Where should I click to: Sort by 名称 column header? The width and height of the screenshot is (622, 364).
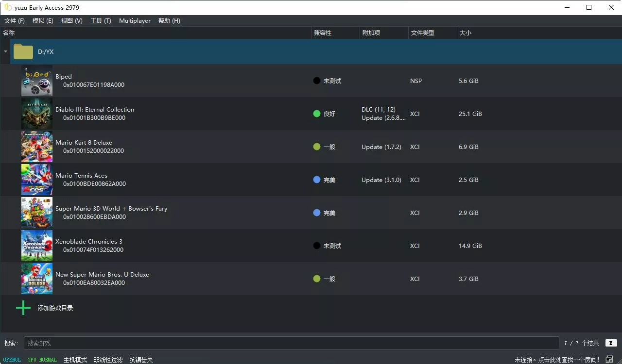[155, 33]
